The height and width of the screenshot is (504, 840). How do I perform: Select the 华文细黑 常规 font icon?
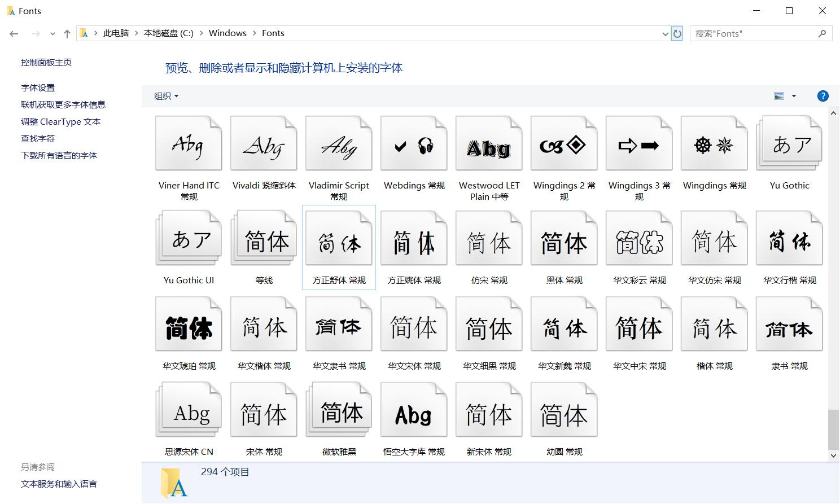[x=489, y=324]
